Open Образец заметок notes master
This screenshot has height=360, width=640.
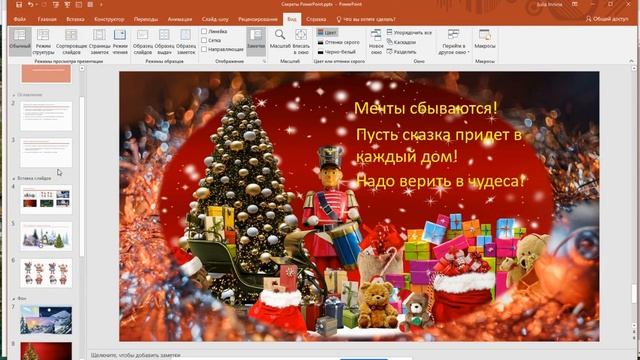[186, 42]
